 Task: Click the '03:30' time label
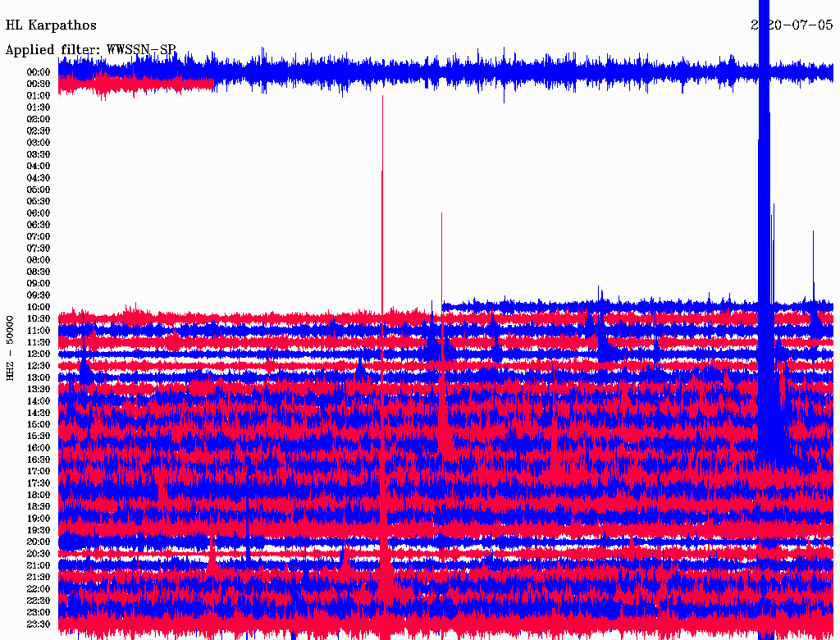(x=39, y=154)
